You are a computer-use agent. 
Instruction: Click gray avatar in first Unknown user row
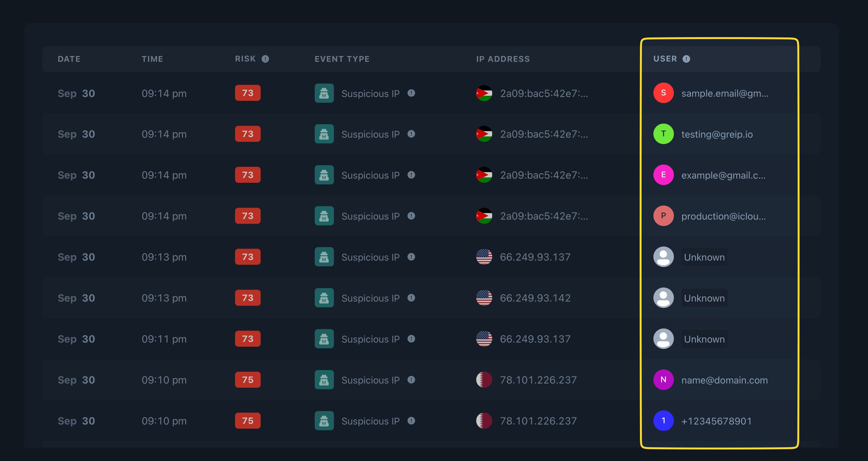(x=663, y=257)
